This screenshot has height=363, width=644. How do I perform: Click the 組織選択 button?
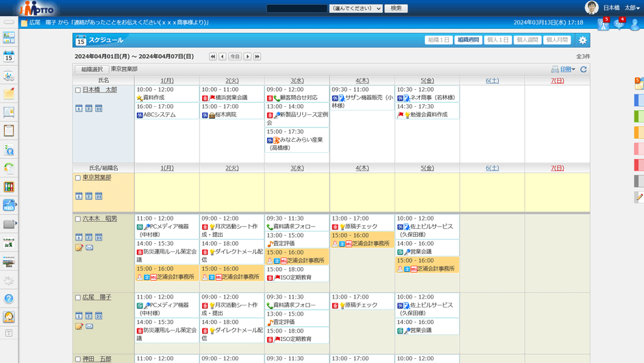point(92,69)
